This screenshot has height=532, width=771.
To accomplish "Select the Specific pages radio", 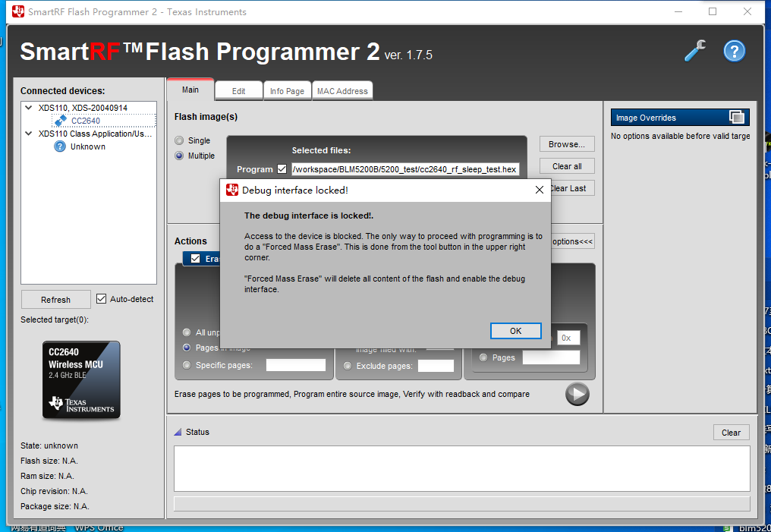I will tap(187, 365).
